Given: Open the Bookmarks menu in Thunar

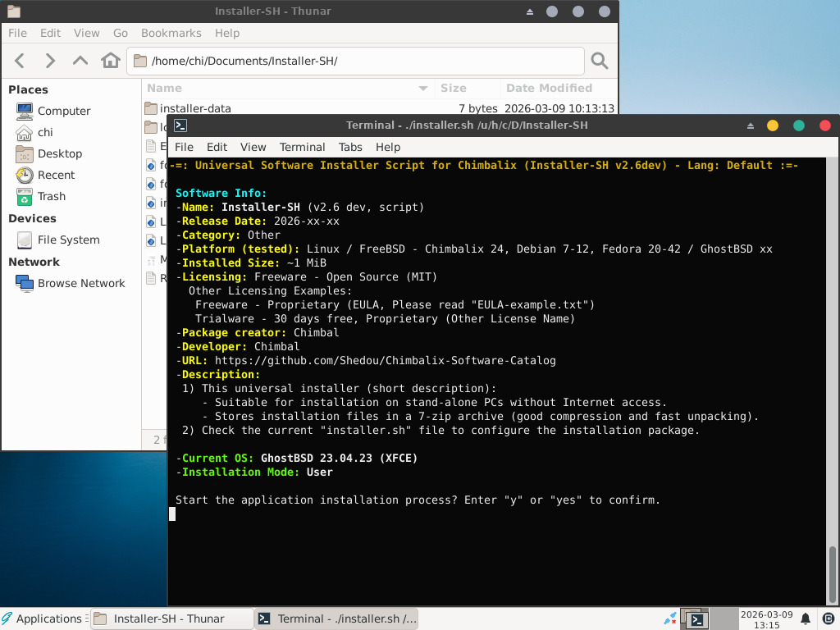Looking at the screenshot, I should 171,33.
